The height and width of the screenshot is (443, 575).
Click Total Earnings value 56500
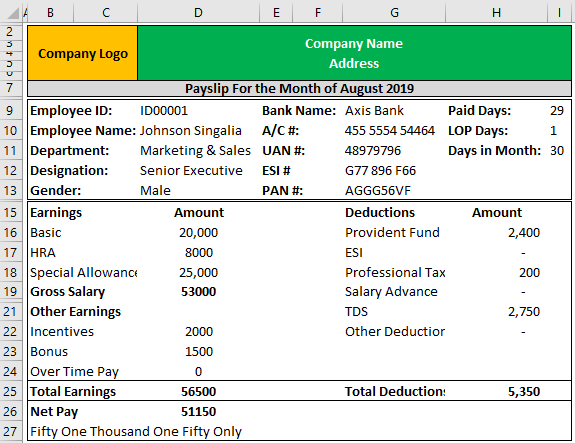coord(198,392)
